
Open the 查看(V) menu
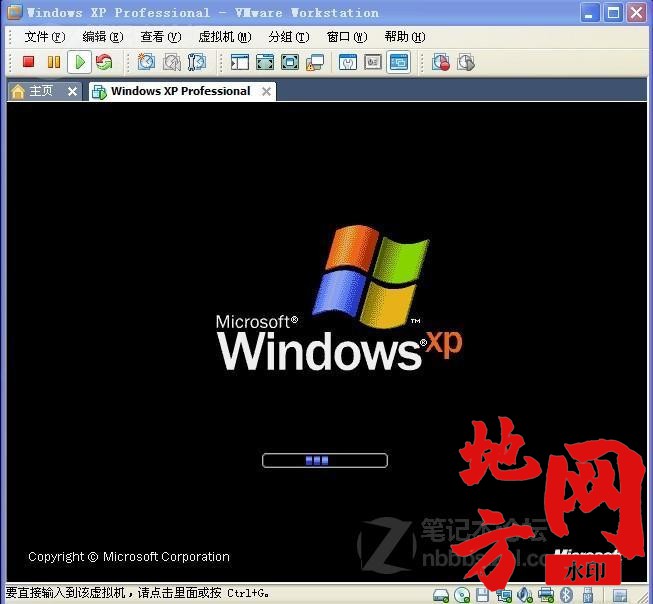pos(161,37)
